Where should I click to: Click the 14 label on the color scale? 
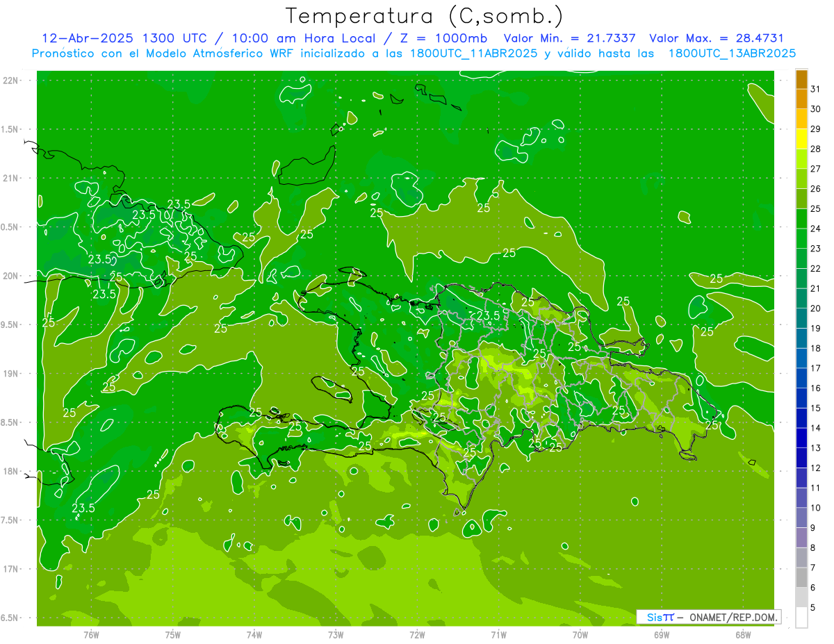816,428
